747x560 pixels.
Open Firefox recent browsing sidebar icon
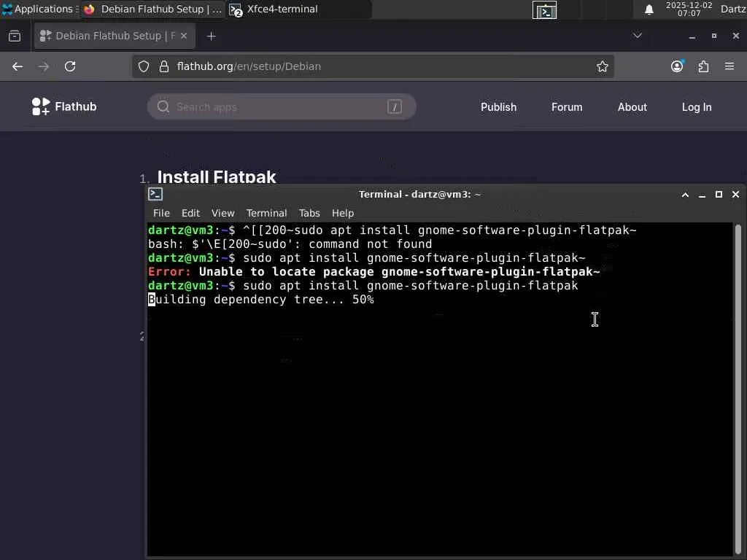coord(15,36)
